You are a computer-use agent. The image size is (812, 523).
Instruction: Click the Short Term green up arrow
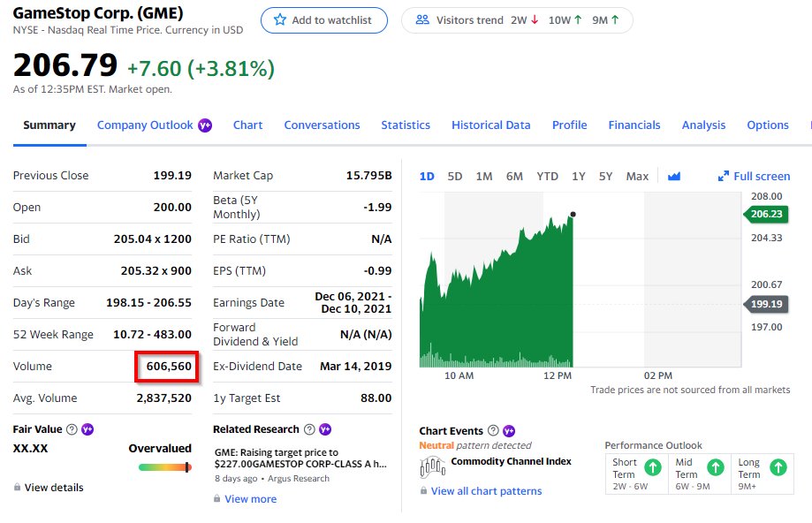pos(652,467)
